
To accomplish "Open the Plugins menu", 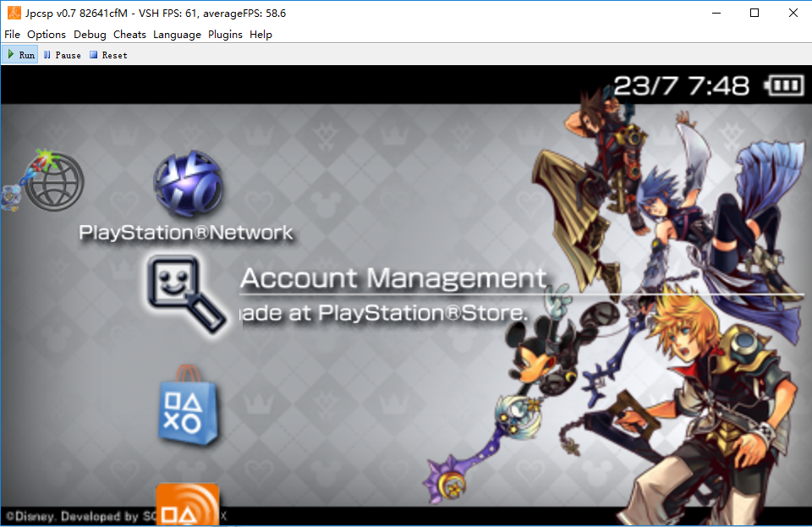I will coord(225,35).
